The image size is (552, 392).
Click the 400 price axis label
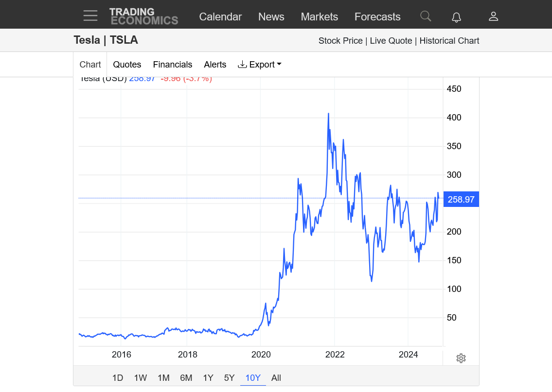(454, 118)
